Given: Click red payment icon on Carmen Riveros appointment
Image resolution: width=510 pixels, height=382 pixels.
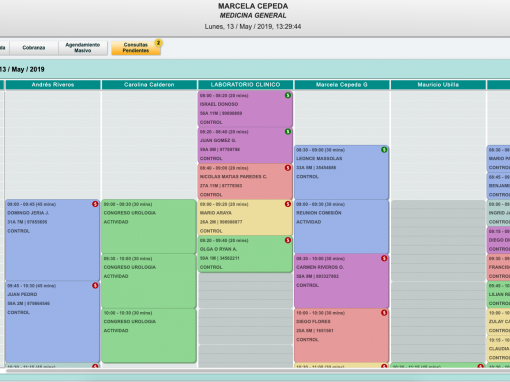Looking at the screenshot, I should pyautogui.click(x=384, y=258).
